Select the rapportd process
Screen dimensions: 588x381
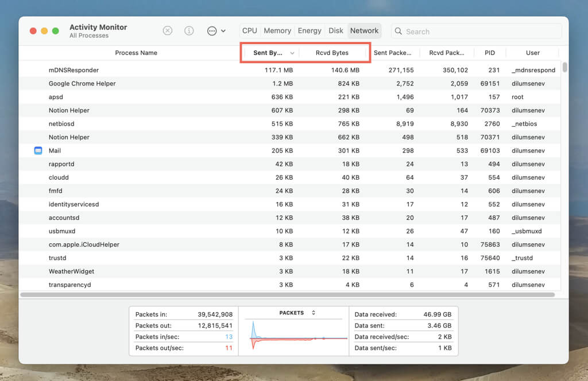coord(290,164)
